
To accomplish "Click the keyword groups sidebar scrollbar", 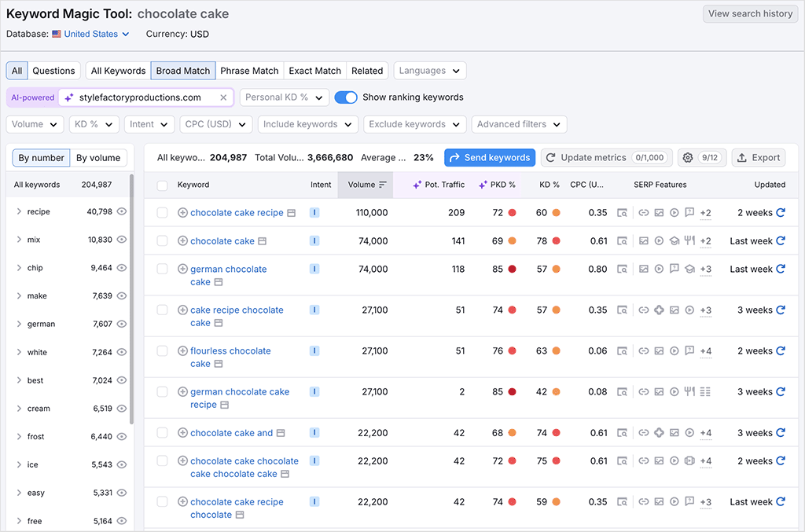I will pos(132,299).
